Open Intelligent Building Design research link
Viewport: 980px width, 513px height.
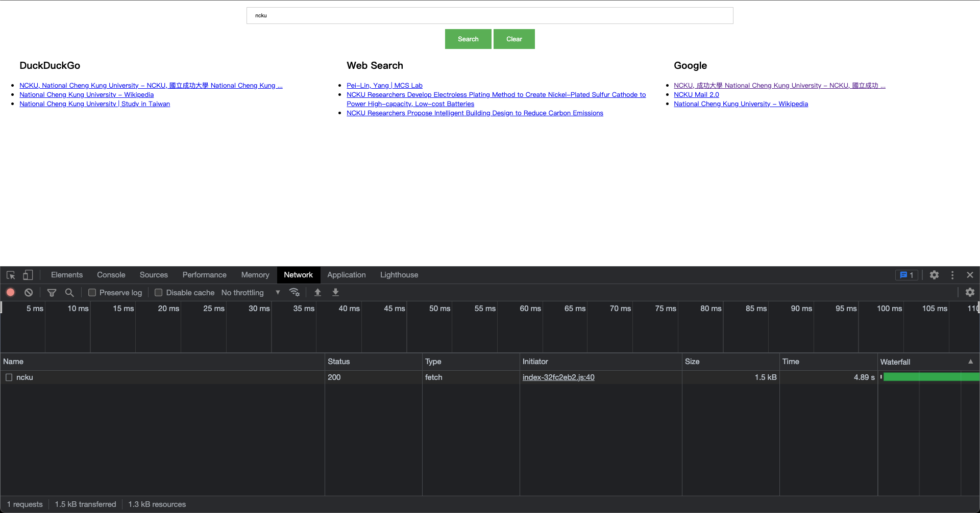coord(475,113)
